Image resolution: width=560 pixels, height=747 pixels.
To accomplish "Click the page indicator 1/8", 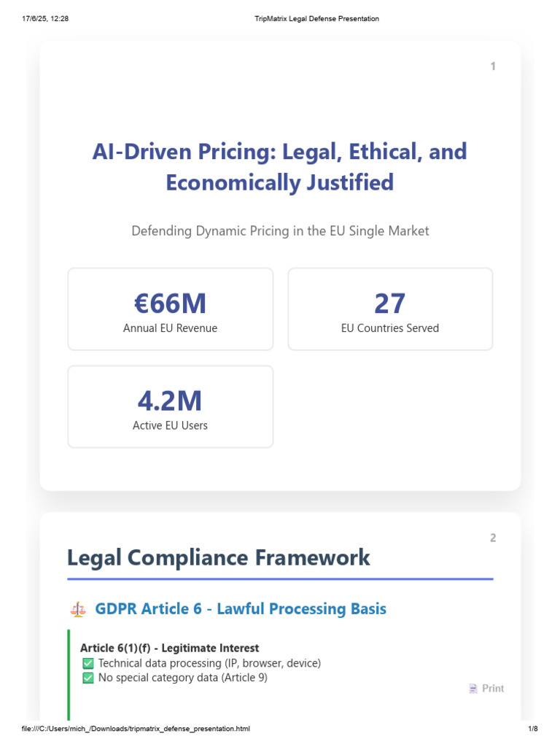I will 533,729.
